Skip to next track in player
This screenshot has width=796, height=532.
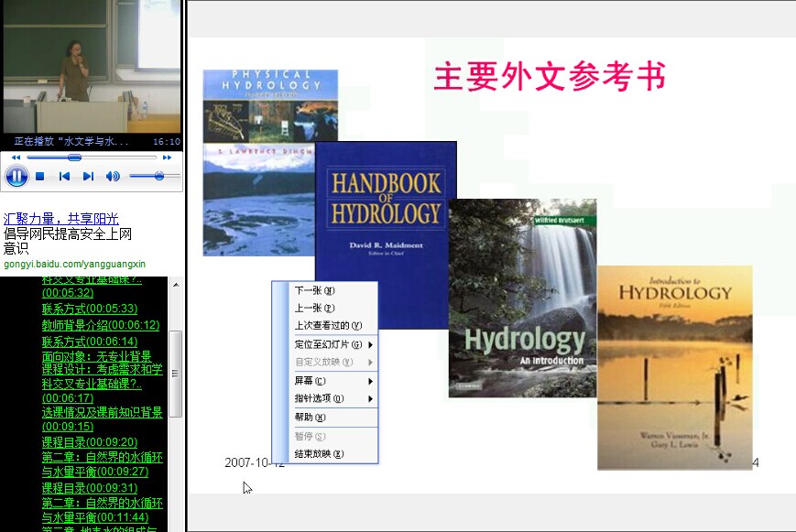tap(88, 176)
